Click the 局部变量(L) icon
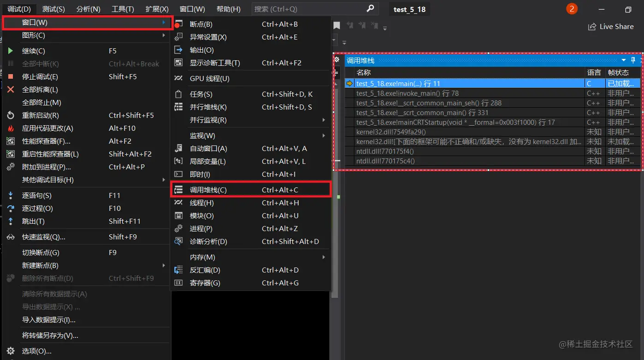Image resolution: width=644 pixels, height=360 pixels. coord(178,162)
